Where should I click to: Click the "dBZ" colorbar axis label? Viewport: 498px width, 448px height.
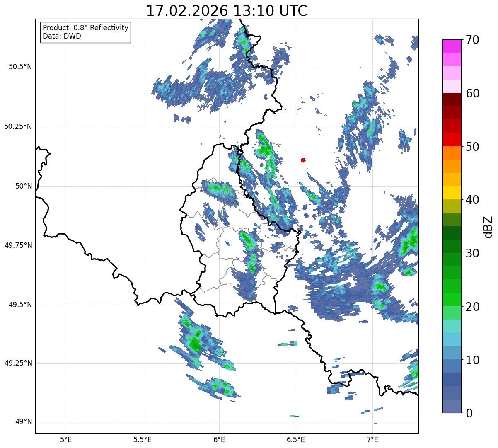(488, 226)
